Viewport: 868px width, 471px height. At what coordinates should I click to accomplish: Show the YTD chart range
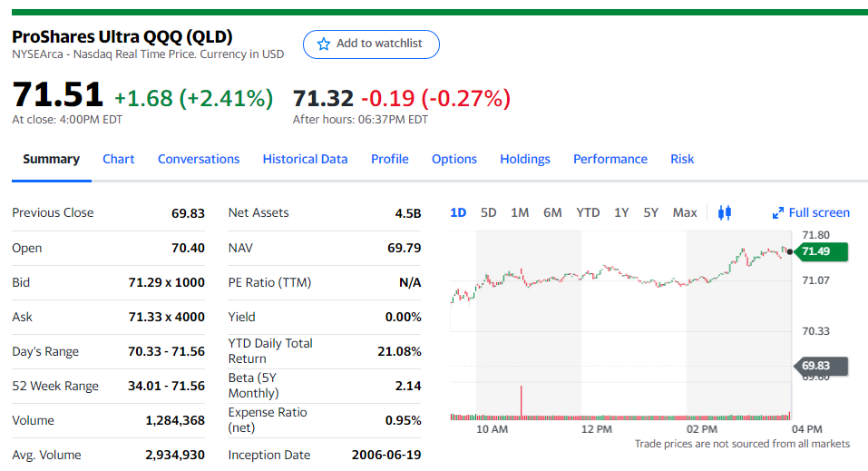pyautogui.click(x=588, y=212)
